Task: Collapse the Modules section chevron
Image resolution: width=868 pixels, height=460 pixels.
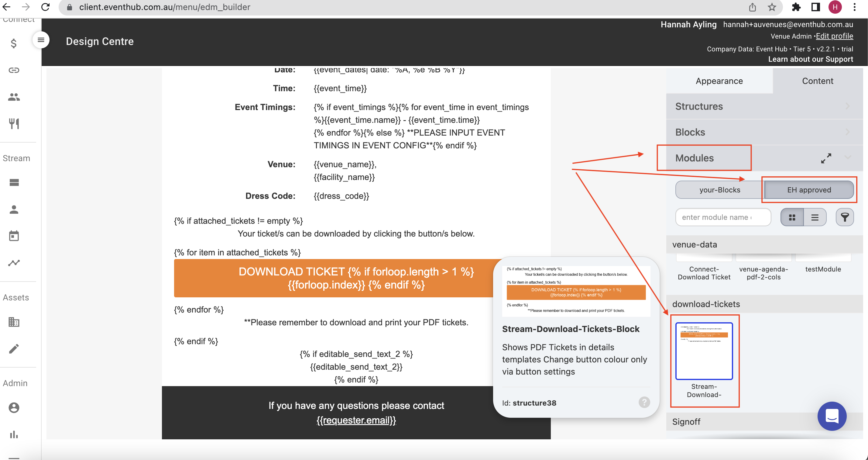Action: pos(848,157)
